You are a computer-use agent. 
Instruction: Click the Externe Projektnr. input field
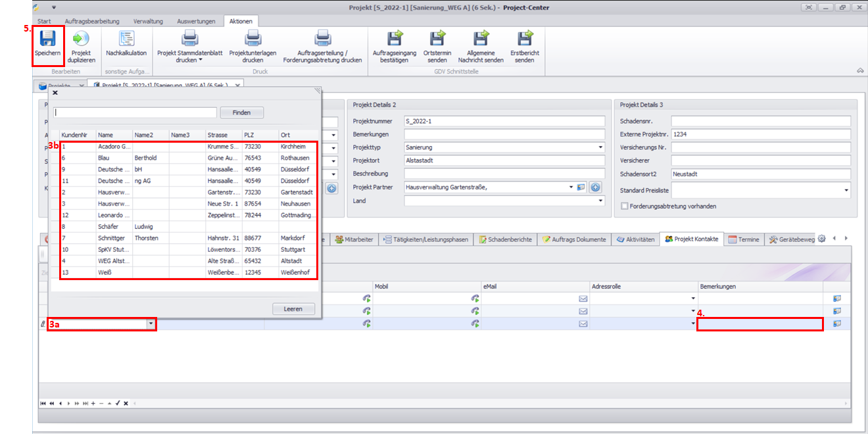point(760,134)
